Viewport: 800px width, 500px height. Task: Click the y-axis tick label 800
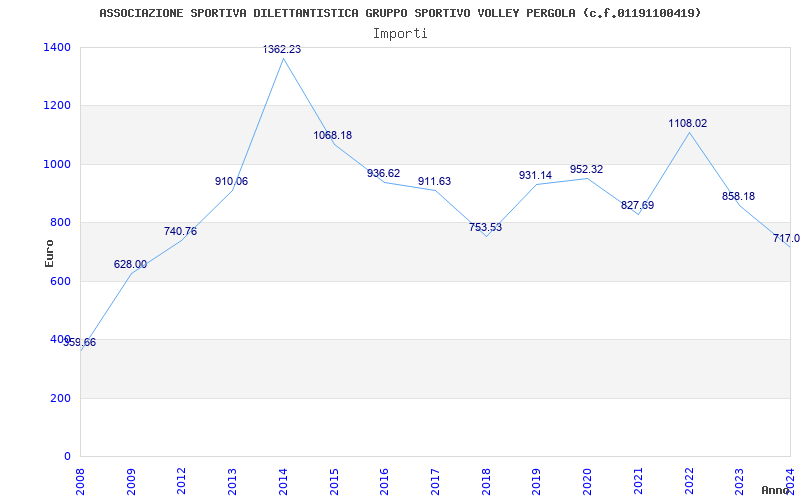point(60,222)
